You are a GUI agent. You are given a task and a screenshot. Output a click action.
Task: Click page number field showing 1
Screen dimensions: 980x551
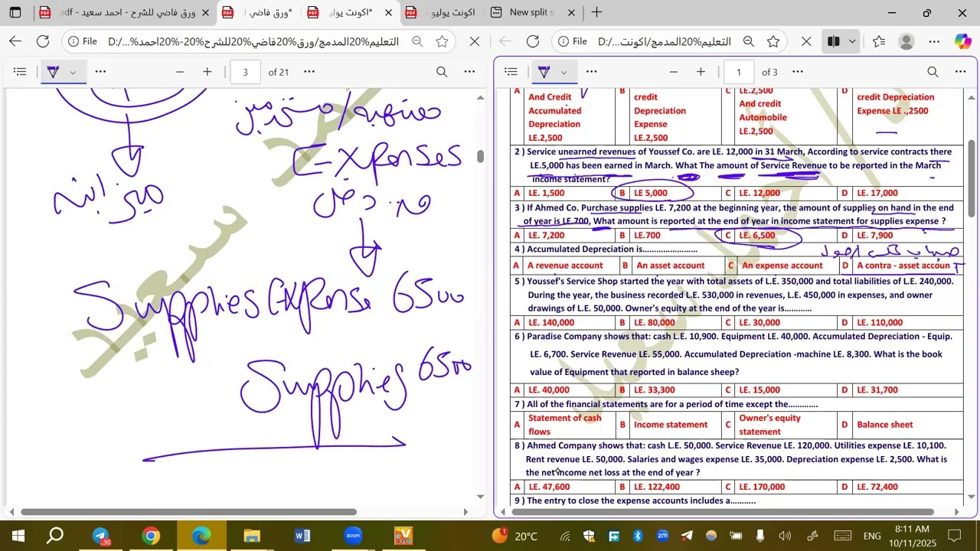[x=739, y=72]
